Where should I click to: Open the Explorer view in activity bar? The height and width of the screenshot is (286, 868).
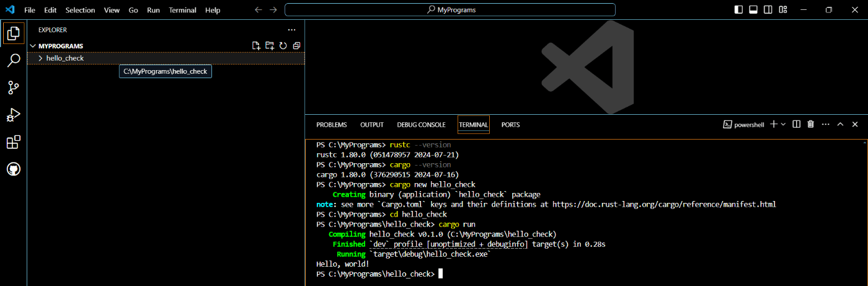click(x=13, y=34)
